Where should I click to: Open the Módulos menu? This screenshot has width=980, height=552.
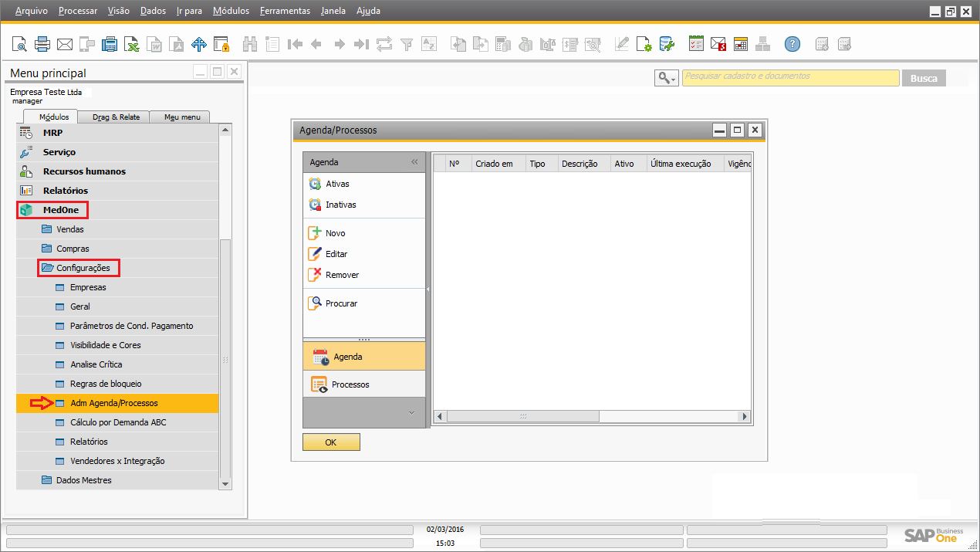(231, 11)
